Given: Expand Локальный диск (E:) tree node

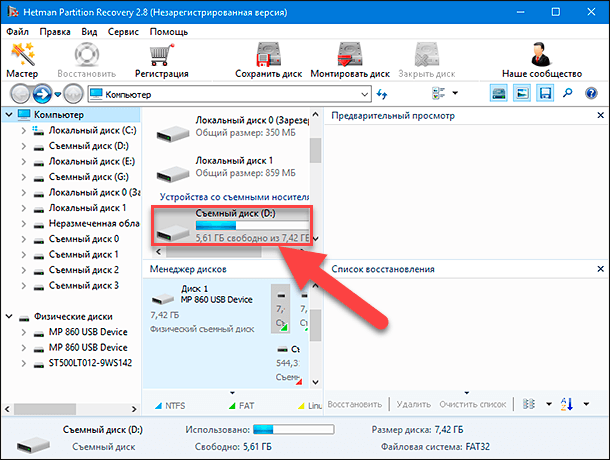Looking at the screenshot, I should pos(24,162).
